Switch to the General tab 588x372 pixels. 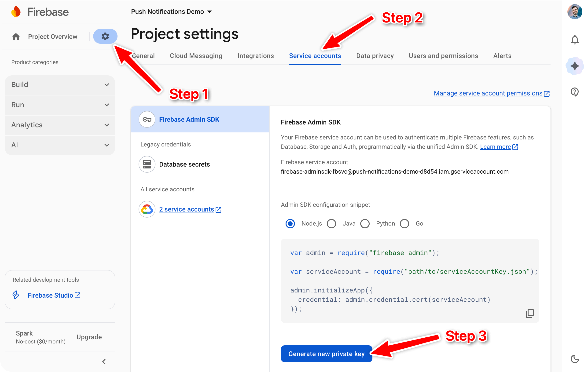click(143, 56)
